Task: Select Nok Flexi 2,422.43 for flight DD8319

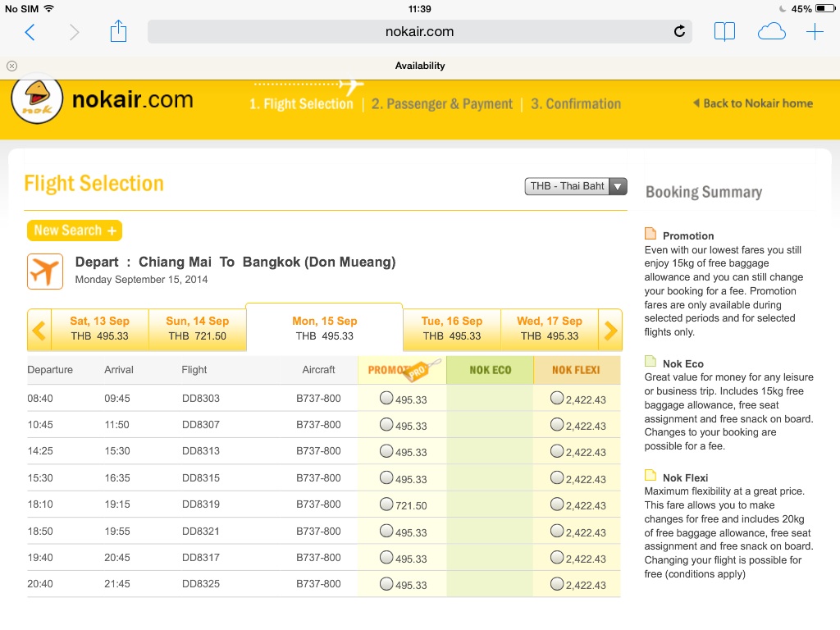Action: [x=557, y=504]
